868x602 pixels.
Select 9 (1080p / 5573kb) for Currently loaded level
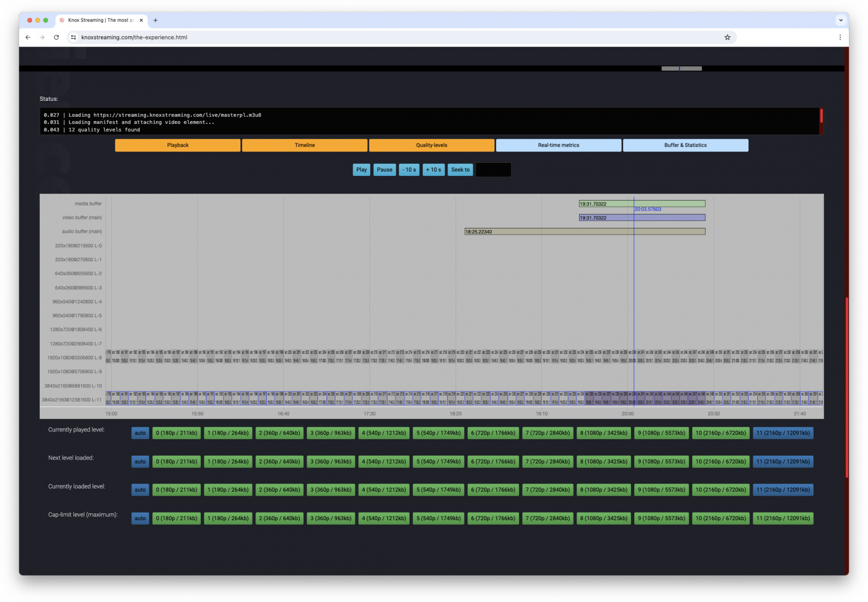click(661, 490)
